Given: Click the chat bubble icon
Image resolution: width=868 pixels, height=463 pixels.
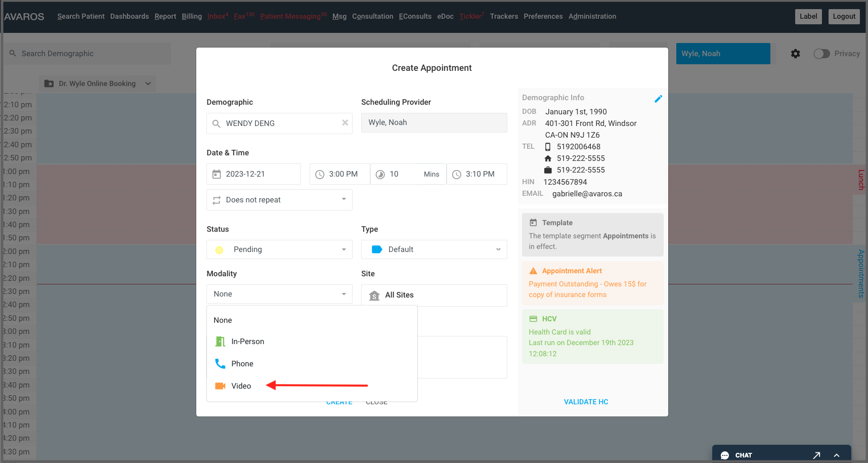Looking at the screenshot, I should click(x=725, y=455).
